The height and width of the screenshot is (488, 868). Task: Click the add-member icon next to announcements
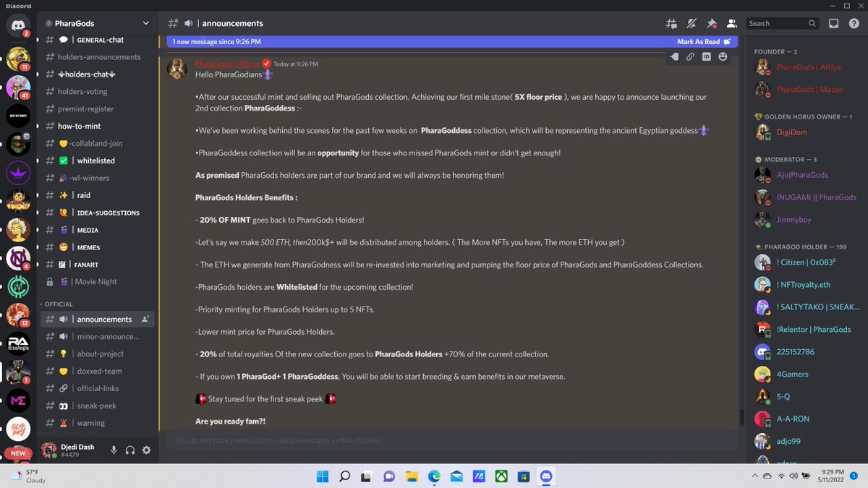[146, 319]
